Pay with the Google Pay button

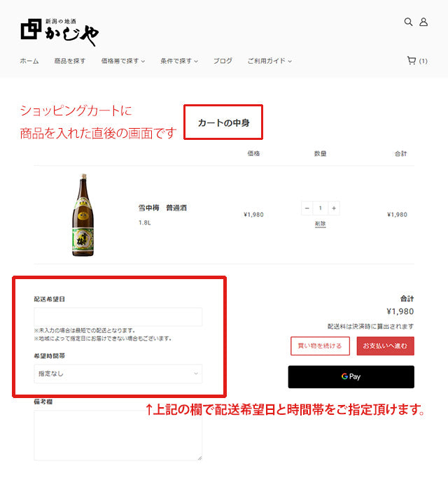(351, 376)
